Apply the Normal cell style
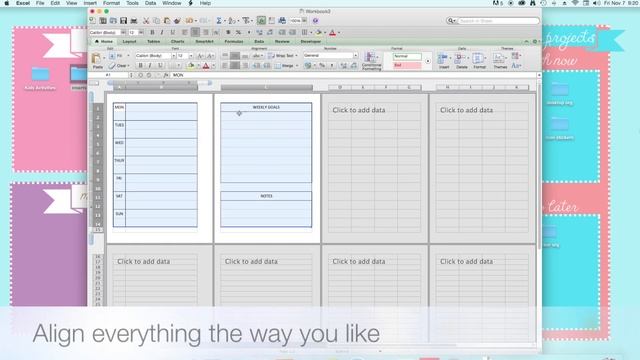The width and height of the screenshot is (640, 360). coord(407,56)
